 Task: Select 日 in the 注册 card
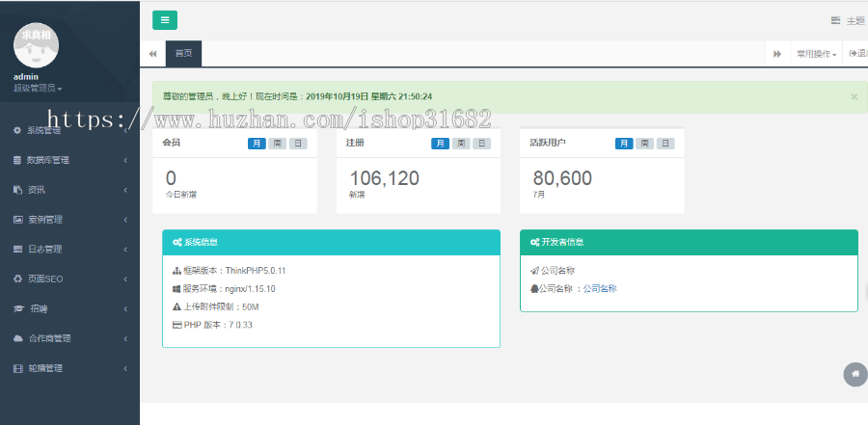point(481,144)
